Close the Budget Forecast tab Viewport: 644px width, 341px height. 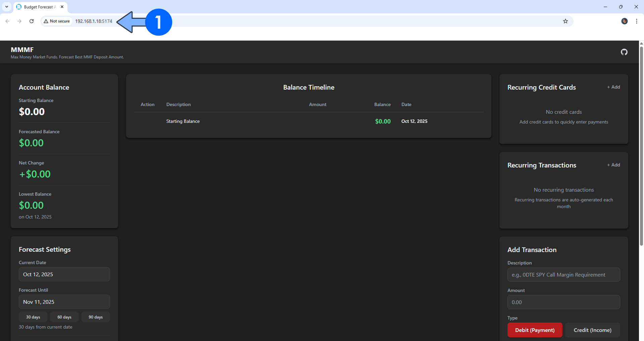point(62,7)
